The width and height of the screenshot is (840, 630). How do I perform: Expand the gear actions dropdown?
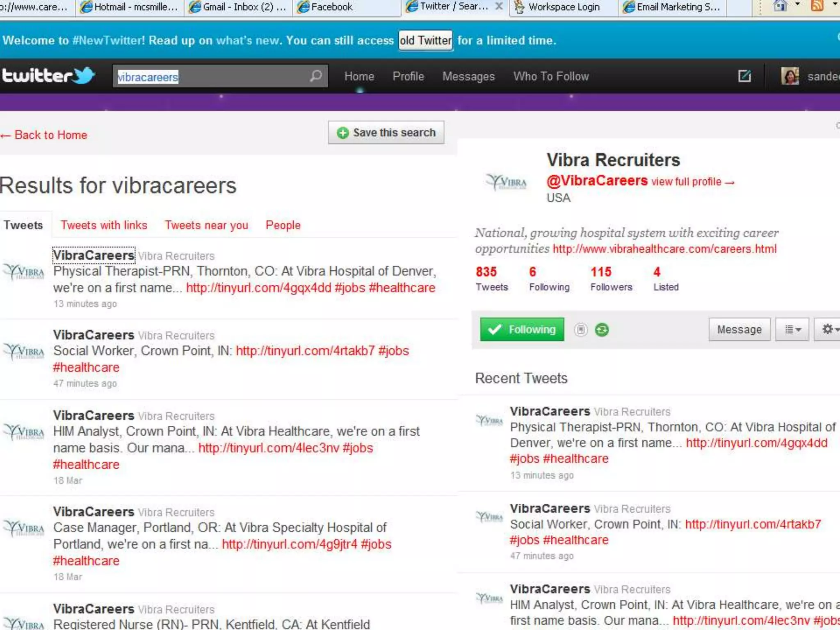click(829, 329)
